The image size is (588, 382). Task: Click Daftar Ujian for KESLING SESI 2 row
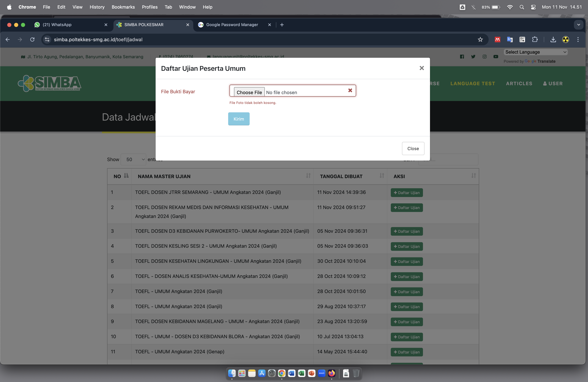pos(407,246)
